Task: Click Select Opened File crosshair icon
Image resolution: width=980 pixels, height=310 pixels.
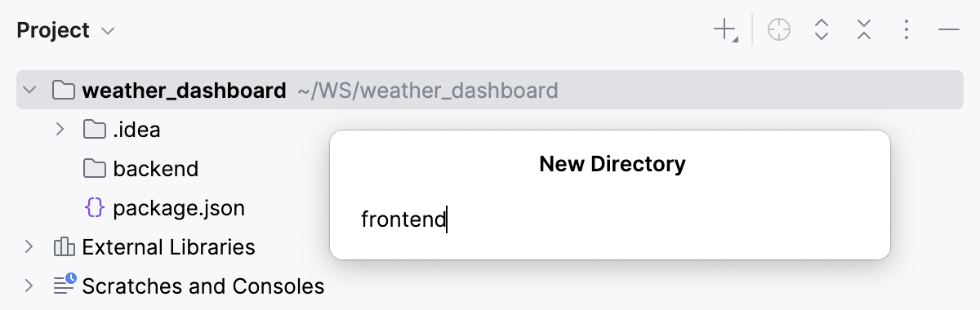Action: coord(779,31)
